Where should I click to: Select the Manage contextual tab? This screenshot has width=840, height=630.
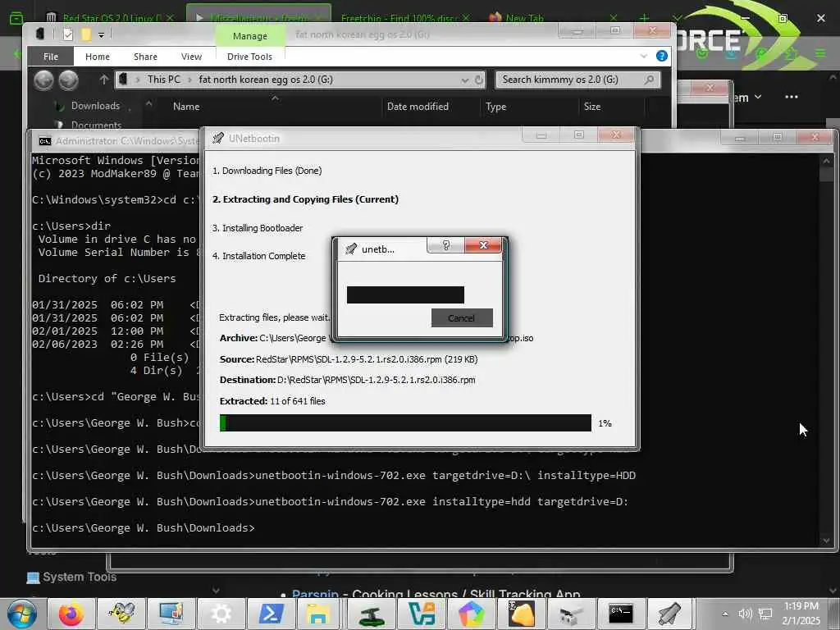pyautogui.click(x=250, y=36)
